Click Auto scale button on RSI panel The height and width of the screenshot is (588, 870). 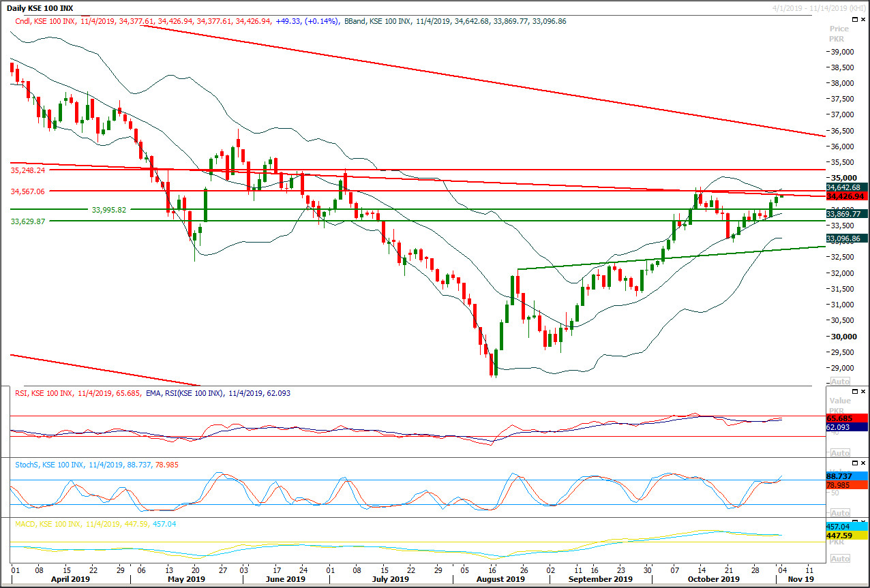[x=840, y=452]
